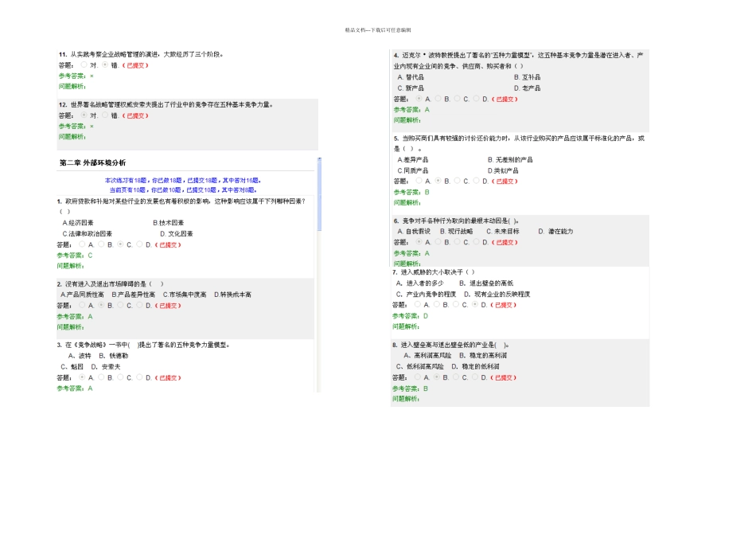Image resolution: width=756 pixels, height=535 pixels.
Task: Select answer A radio for question 7 (进入威胁的大小)
Action: (417, 304)
